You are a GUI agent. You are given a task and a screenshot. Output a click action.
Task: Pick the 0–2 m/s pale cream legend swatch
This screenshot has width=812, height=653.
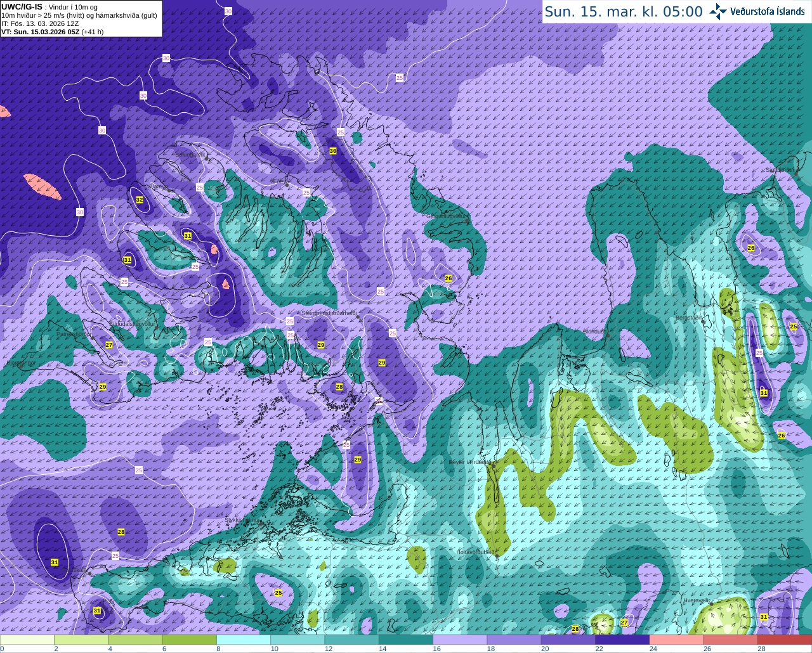pyautogui.click(x=27, y=640)
